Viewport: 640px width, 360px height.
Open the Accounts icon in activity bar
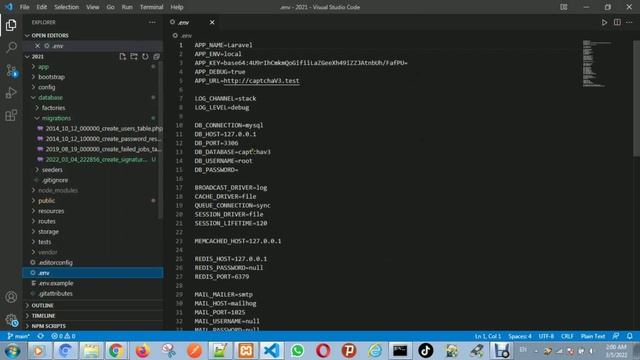[x=11, y=297]
